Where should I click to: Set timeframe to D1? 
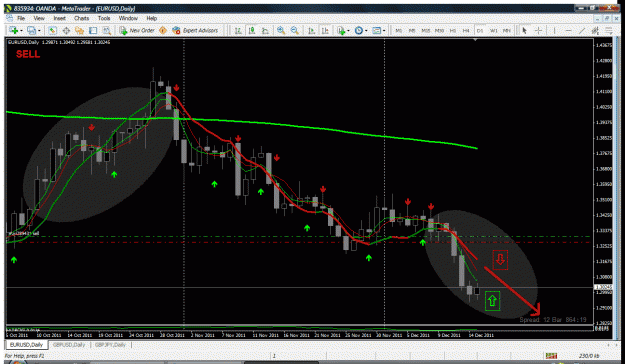click(480, 31)
